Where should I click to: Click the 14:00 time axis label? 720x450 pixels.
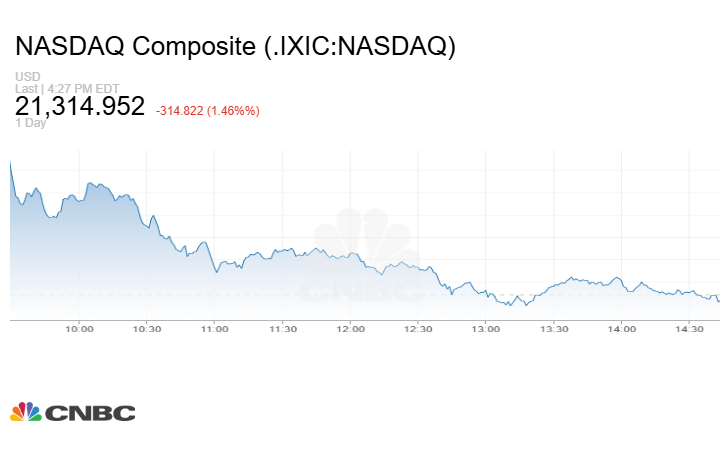click(621, 328)
